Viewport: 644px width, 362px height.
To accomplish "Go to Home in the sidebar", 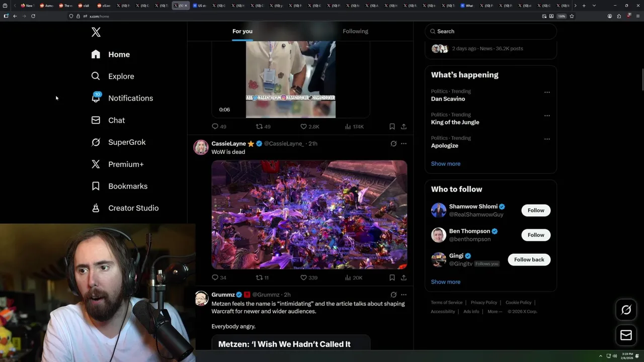I will click(111, 54).
